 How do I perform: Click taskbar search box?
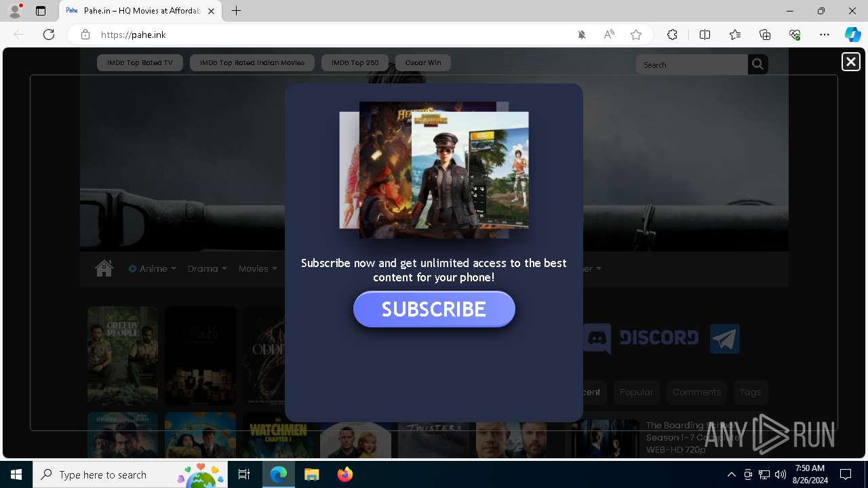pyautogui.click(x=130, y=474)
